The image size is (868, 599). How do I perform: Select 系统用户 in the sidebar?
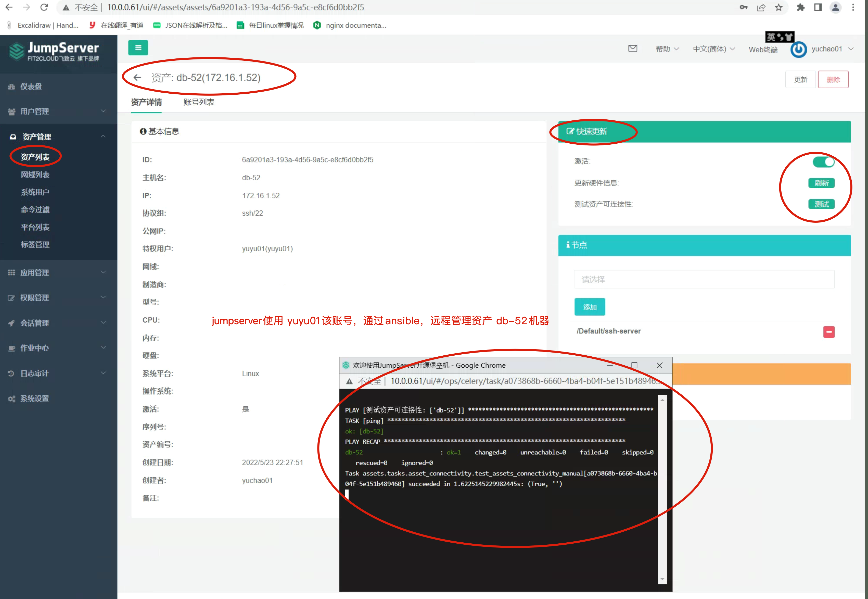pos(35,192)
